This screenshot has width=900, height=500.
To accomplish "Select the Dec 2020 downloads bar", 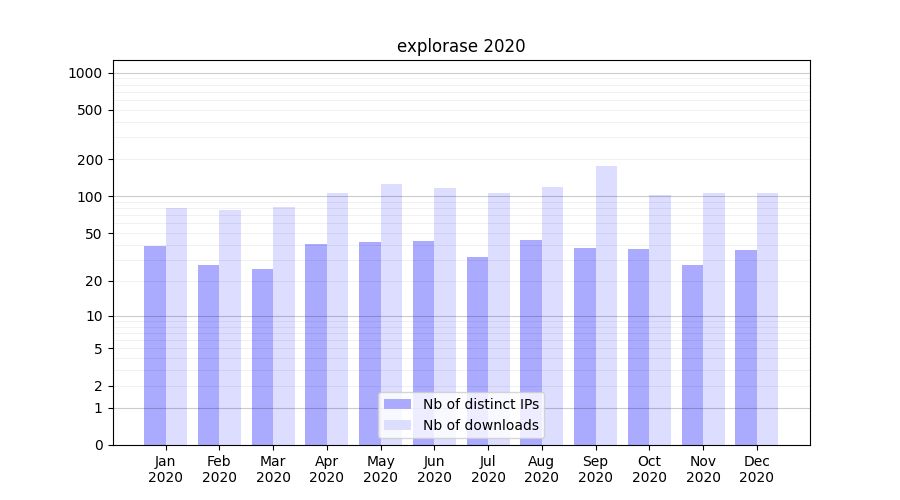I will [x=767, y=318].
